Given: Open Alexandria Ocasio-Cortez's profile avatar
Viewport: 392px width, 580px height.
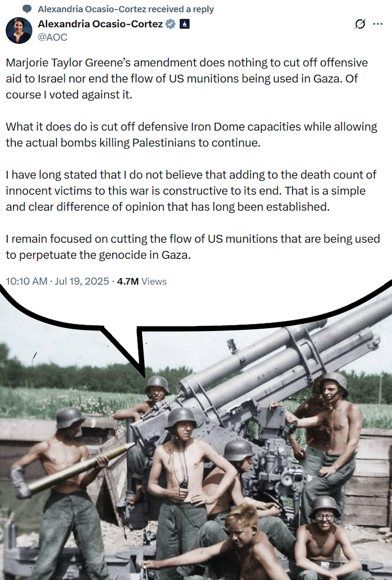Looking at the screenshot, I should (19, 31).
